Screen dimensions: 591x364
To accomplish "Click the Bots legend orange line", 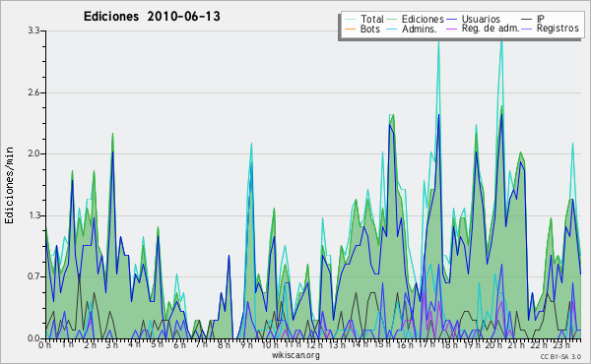I will click(x=350, y=29).
